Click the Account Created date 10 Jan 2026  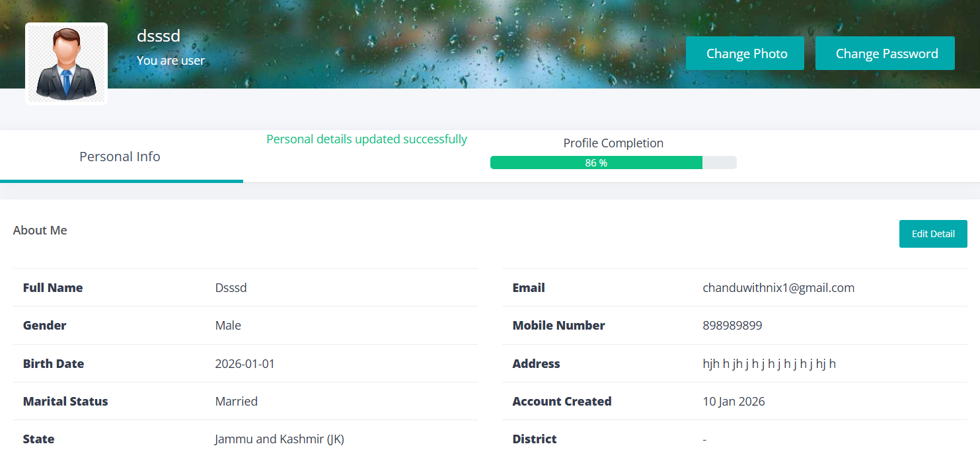coord(734,401)
